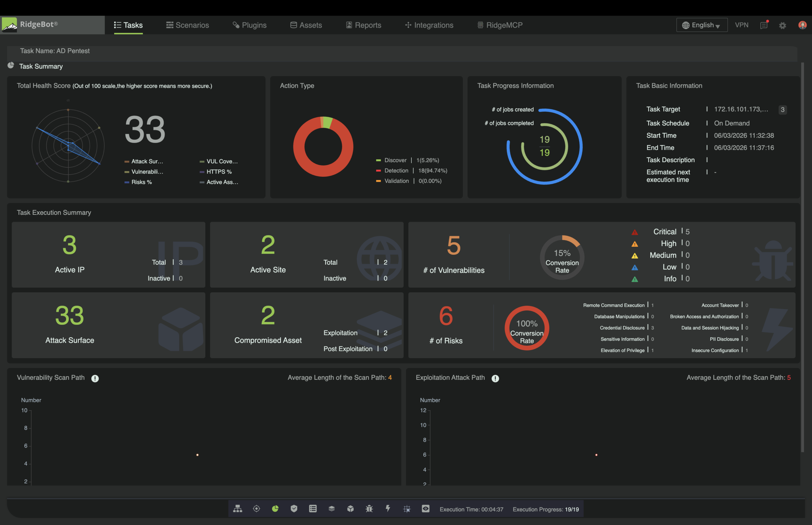Click the Active Site count 2
The width and height of the screenshot is (812, 525).
point(268,245)
